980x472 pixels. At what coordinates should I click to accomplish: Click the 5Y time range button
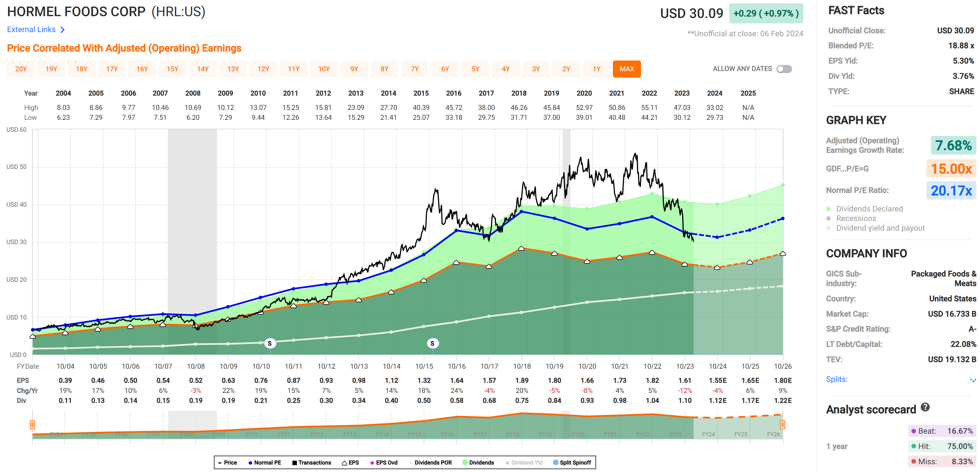coord(475,69)
